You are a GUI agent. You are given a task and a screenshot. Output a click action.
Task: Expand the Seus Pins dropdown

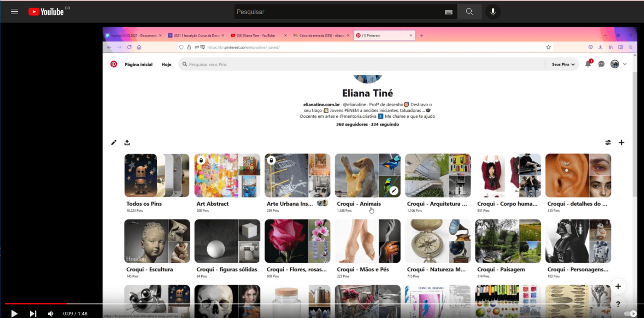(563, 65)
